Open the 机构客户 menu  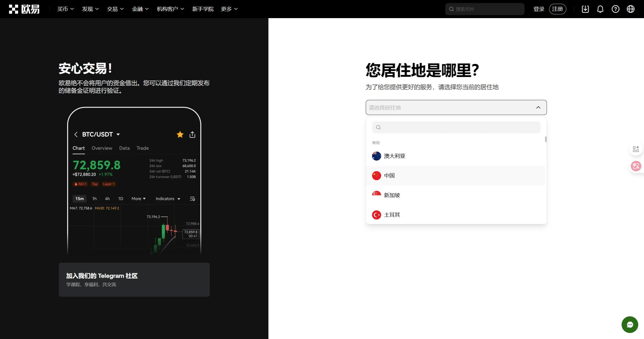[x=170, y=9]
